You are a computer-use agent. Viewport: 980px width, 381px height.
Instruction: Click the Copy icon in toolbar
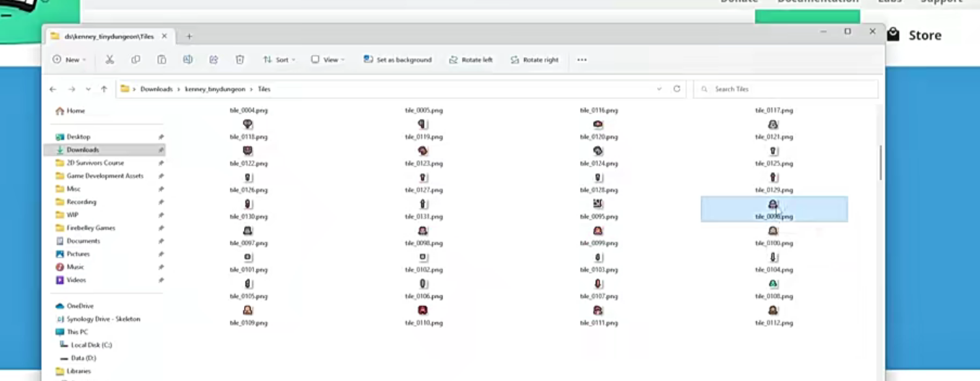click(136, 60)
